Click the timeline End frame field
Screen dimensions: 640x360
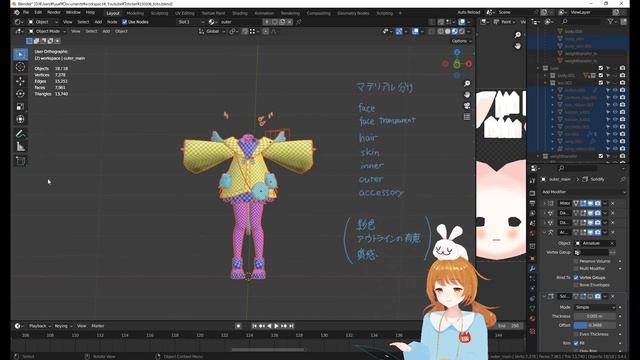509,326
